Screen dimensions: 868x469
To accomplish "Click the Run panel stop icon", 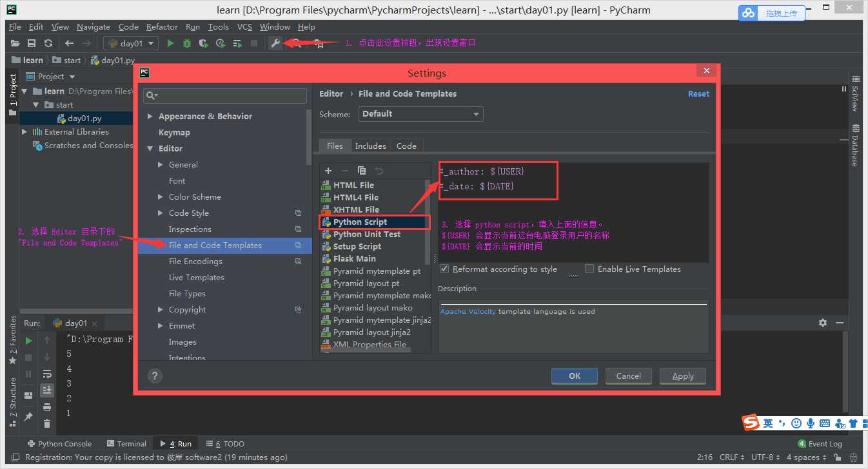I will point(28,357).
